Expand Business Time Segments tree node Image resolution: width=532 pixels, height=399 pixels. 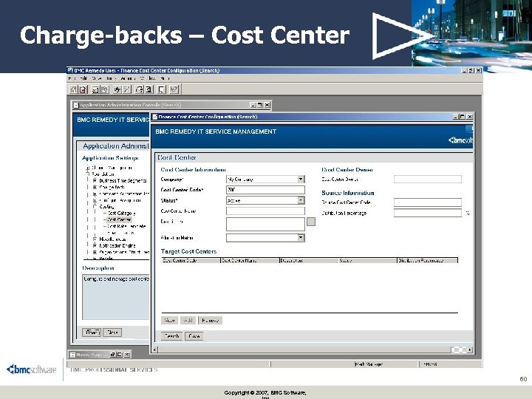(x=95, y=180)
